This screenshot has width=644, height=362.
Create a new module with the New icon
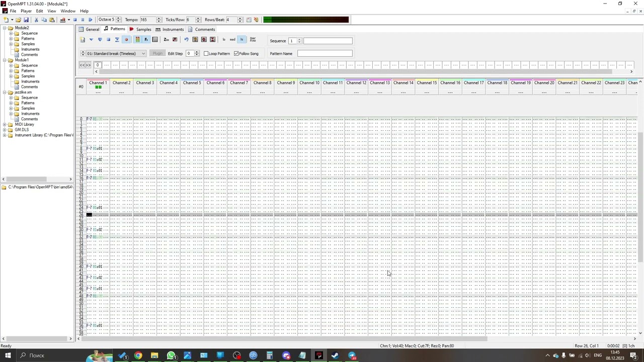pyautogui.click(x=6, y=20)
